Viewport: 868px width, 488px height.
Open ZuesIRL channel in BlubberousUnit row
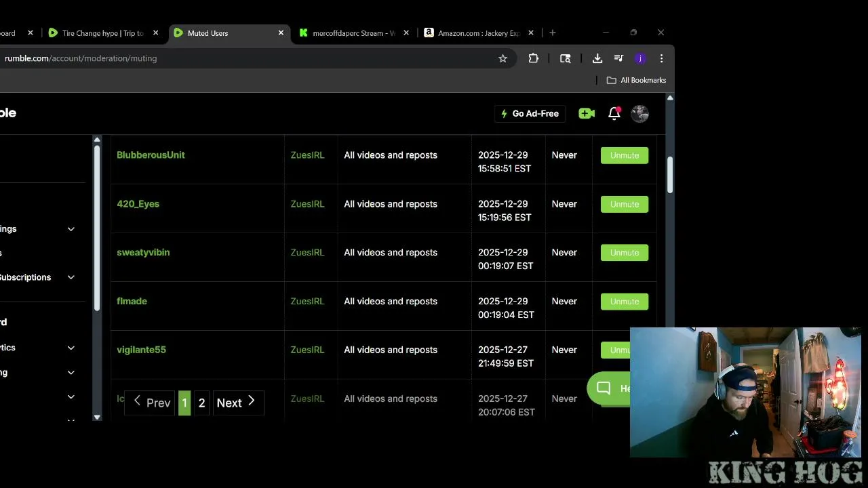pyautogui.click(x=307, y=155)
